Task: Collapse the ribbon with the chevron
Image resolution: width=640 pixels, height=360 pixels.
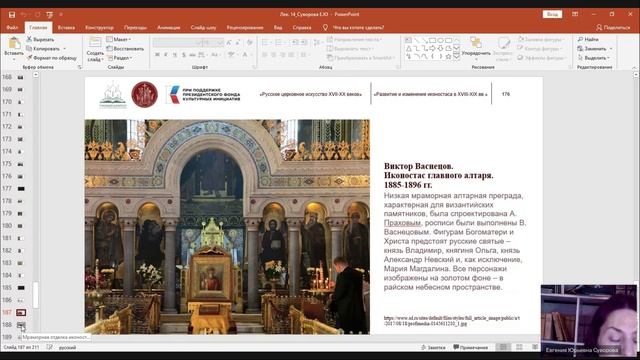Action: click(634, 67)
